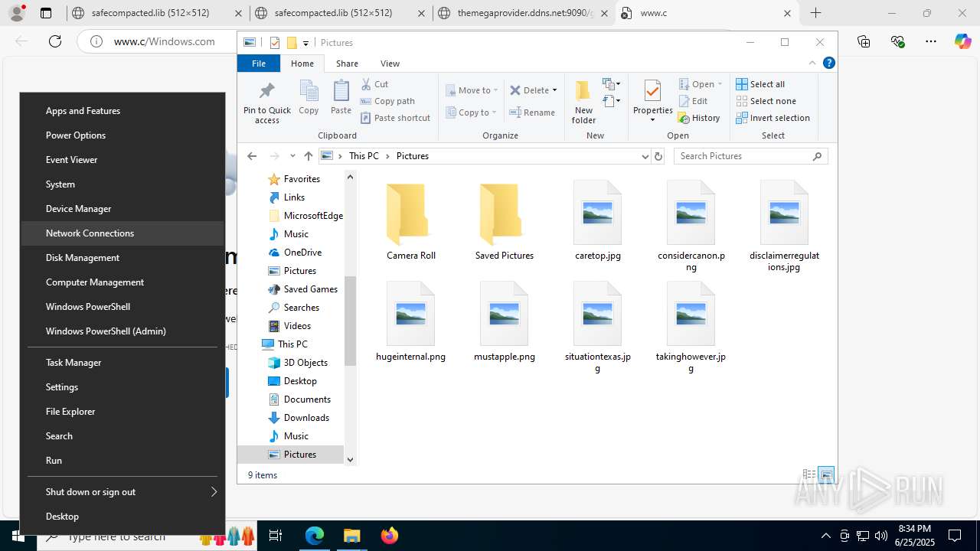Open a new Edge tab

click(x=816, y=13)
